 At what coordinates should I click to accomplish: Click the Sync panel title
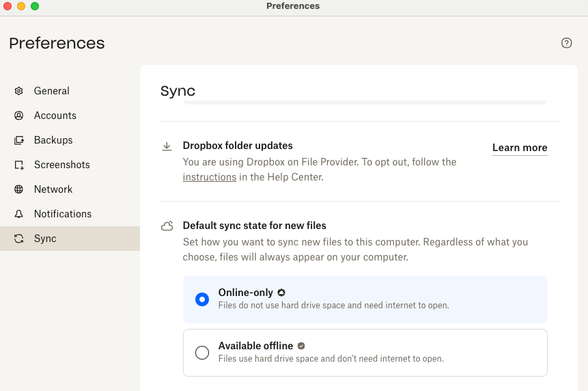(x=178, y=91)
